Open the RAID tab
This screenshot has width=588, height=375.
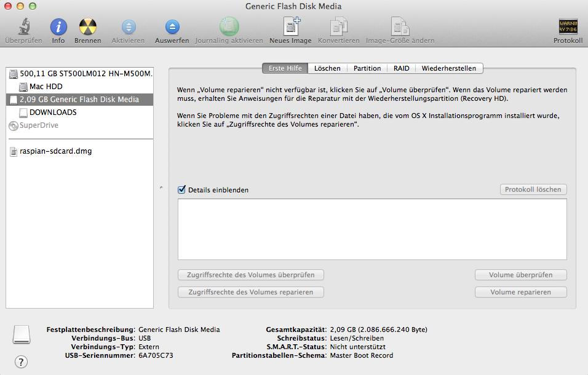(401, 68)
